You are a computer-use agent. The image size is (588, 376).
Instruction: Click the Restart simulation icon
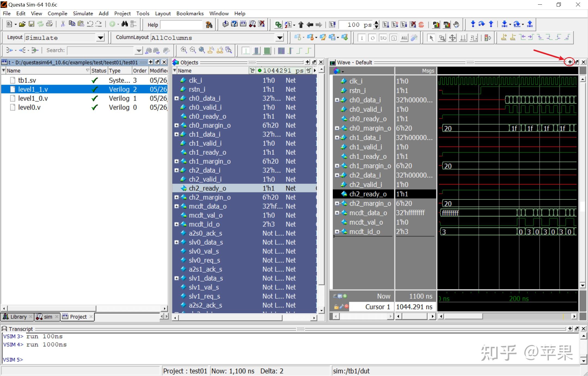click(332, 25)
